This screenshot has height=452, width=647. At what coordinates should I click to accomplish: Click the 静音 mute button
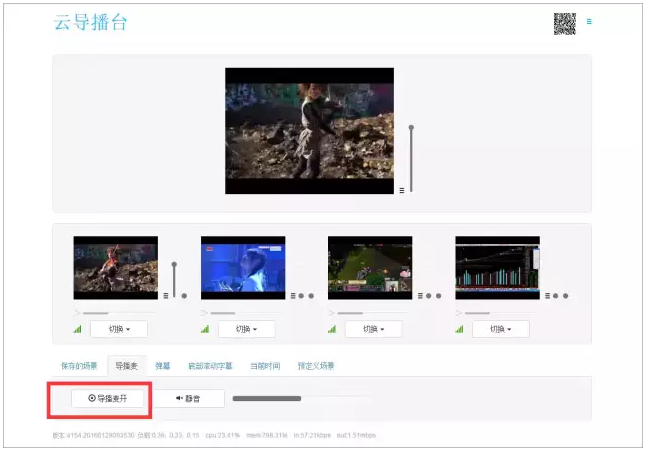point(188,398)
